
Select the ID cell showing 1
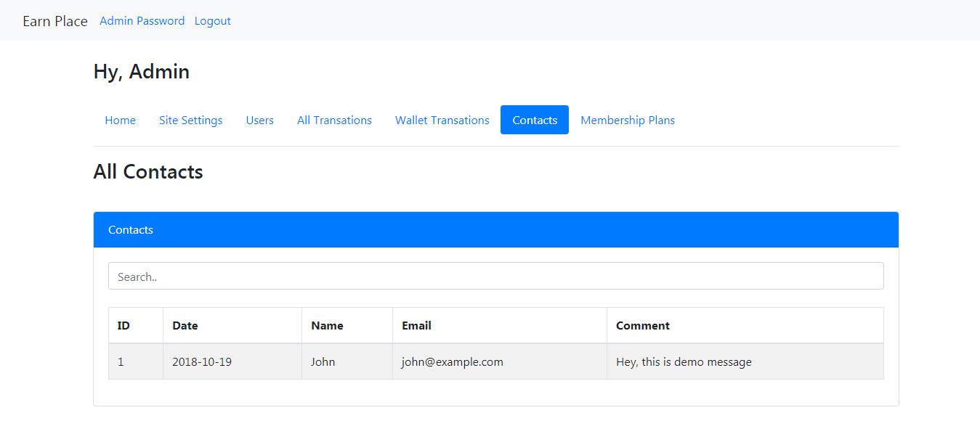tap(136, 361)
